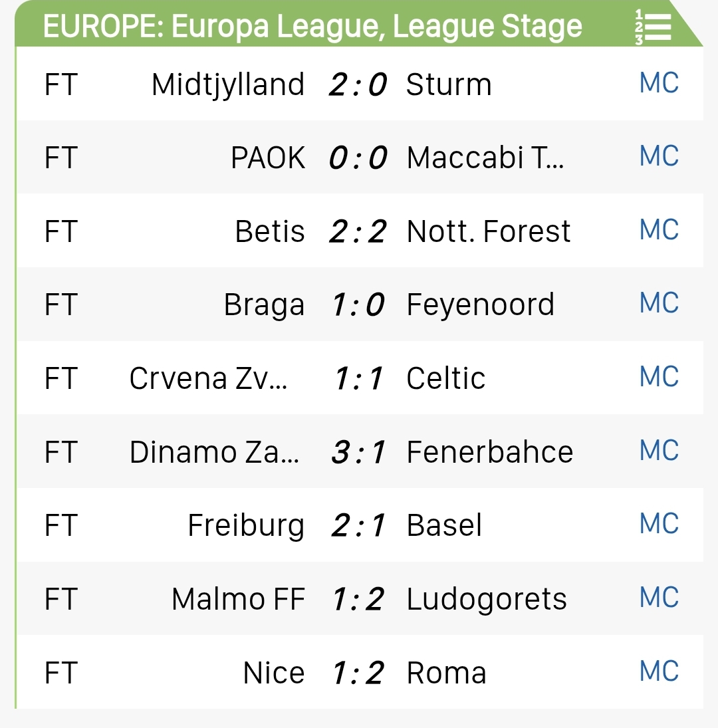Open MC for PAOK vs Maccabi
This screenshot has width=718, height=728.
coord(659,158)
